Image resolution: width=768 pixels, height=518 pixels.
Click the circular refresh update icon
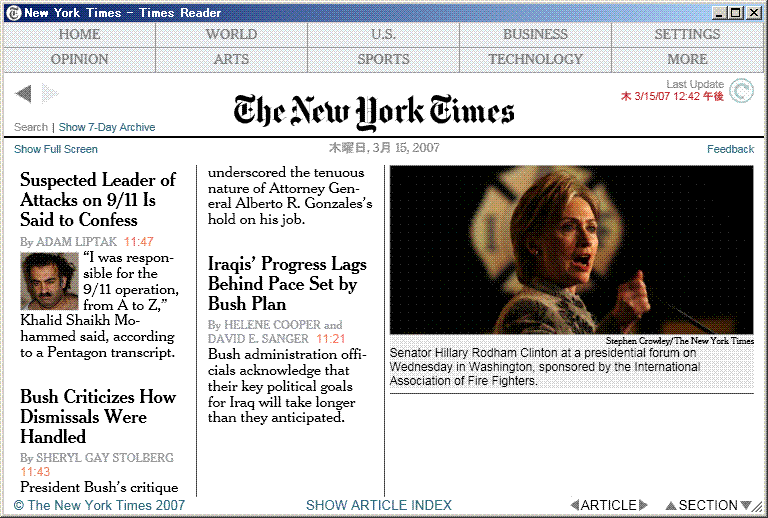(742, 91)
